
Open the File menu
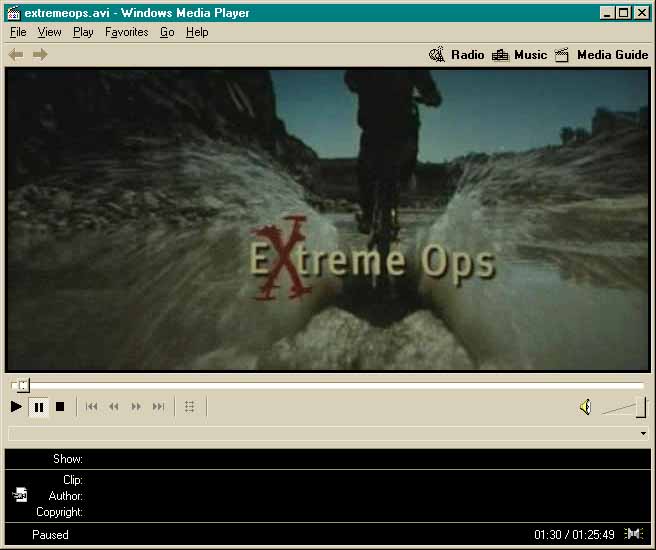(x=18, y=32)
